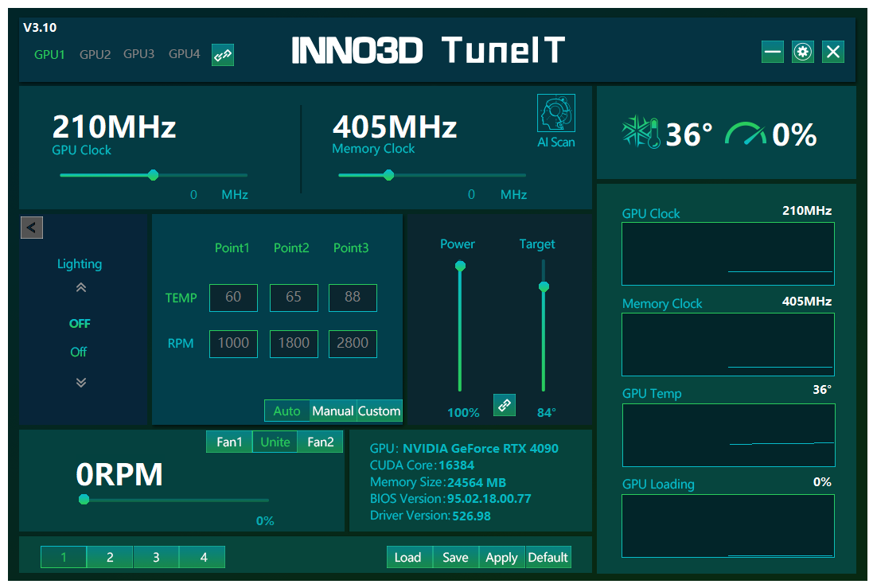Image resolution: width=873 pixels, height=588 pixels.
Task: Click the Power-Target link icon
Action: click(505, 405)
